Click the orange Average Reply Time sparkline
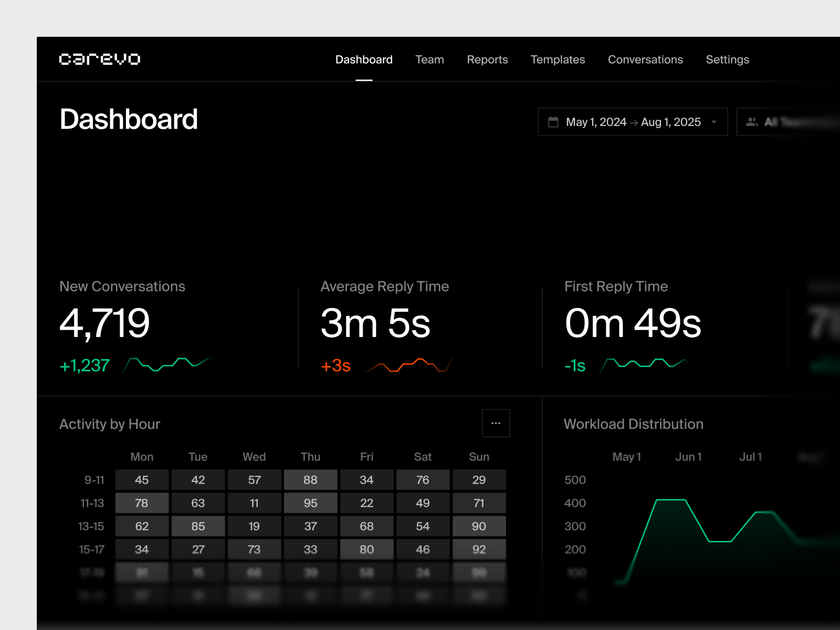The height and width of the screenshot is (630, 840). point(409,364)
